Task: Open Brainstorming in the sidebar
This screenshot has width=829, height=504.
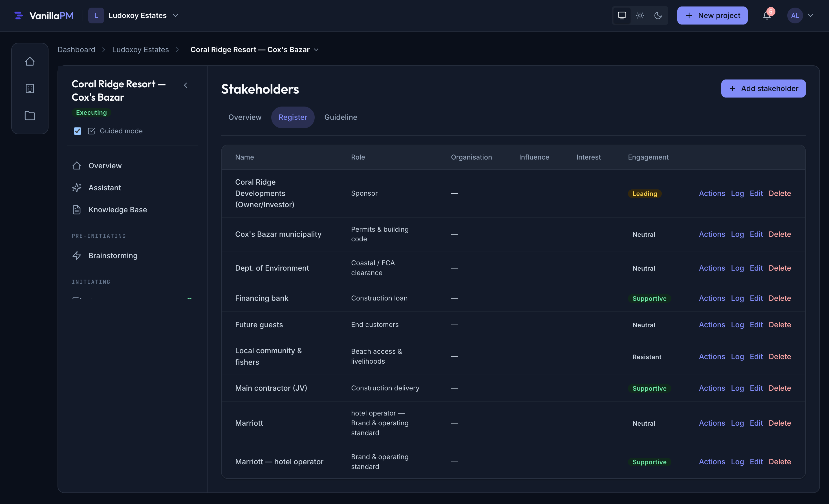Action: pyautogui.click(x=133, y=256)
